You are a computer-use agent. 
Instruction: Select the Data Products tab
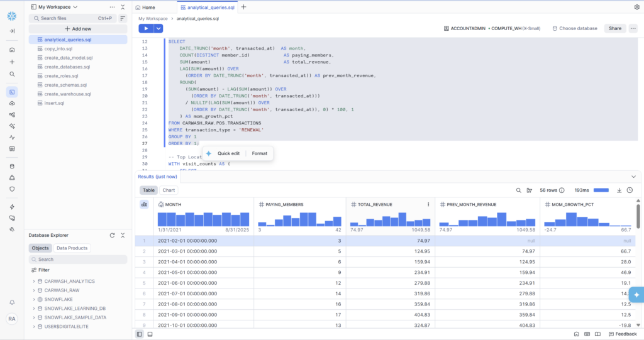point(72,248)
